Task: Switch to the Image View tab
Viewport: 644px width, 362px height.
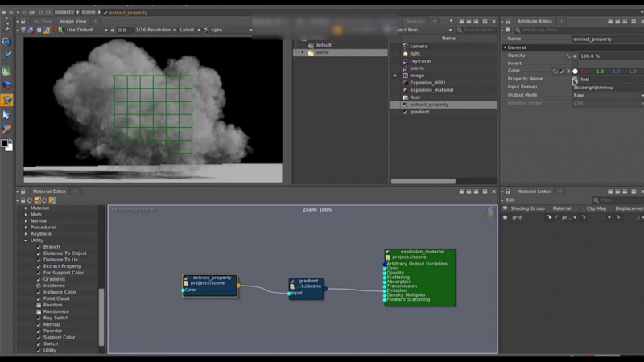Action: coord(72,22)
